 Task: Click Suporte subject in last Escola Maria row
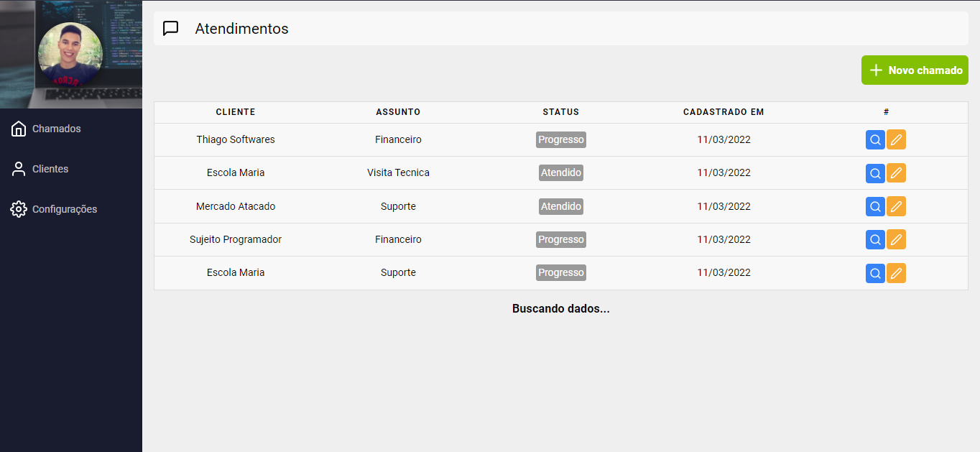[398, 272]
